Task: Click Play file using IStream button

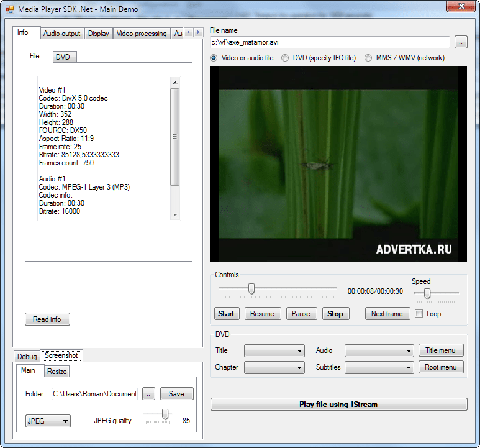Action: (x=338, y=405)
